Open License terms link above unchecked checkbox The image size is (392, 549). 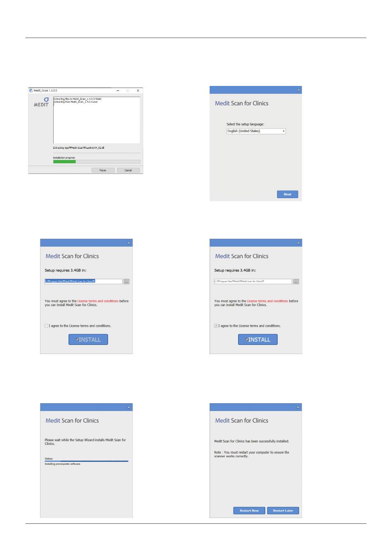[98, 301]
